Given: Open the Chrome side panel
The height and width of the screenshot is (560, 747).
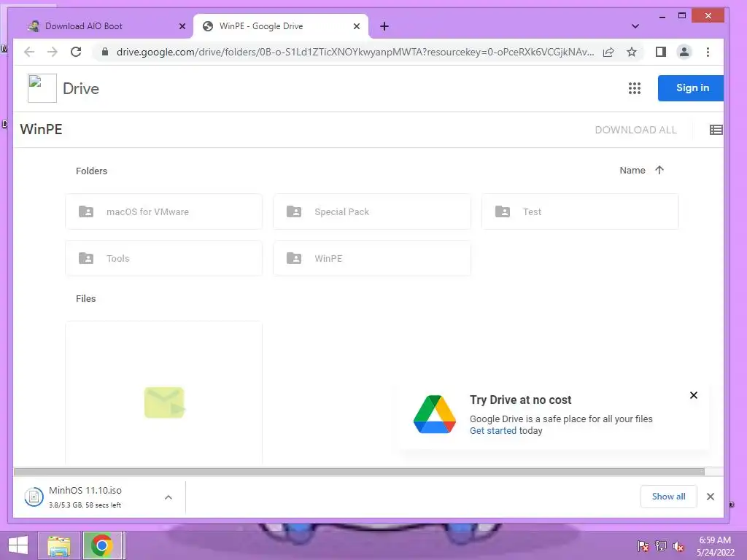Looking at the screenshot, I should (661, 52).
